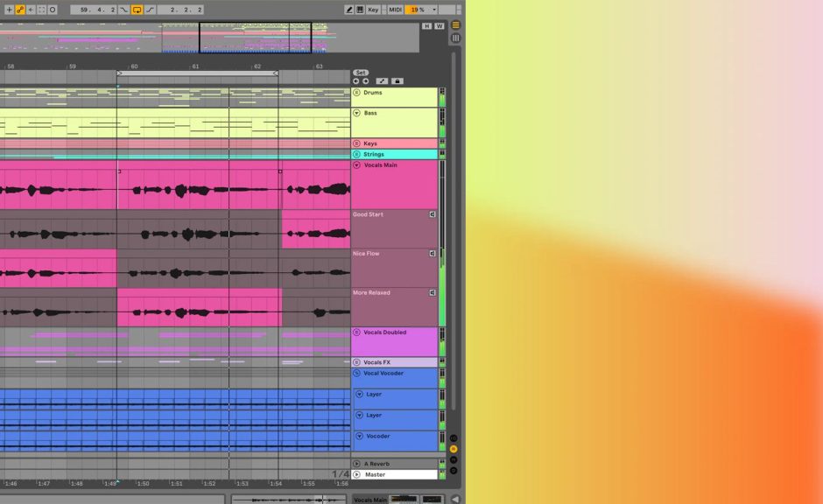Fold the Vocoder track
The image size is (823, 504).
[x=358, y=437]
